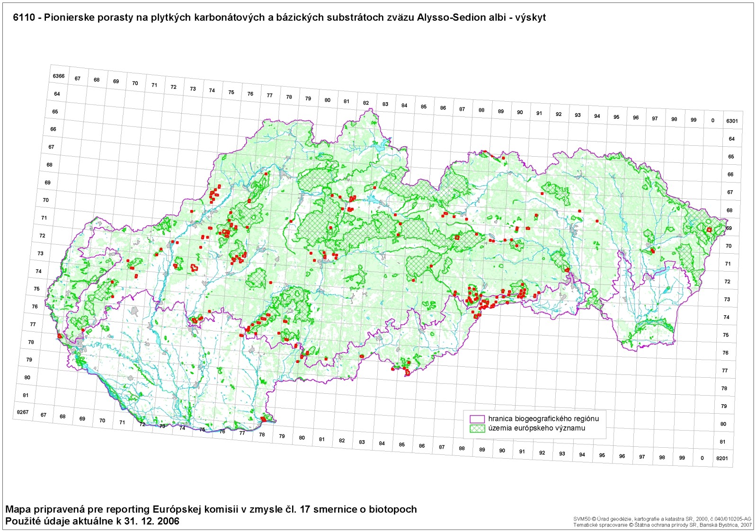This screenshot has width=756, height=532.
Task: Click the purple border swatch in the legend
Action: [x=477, y=419]
